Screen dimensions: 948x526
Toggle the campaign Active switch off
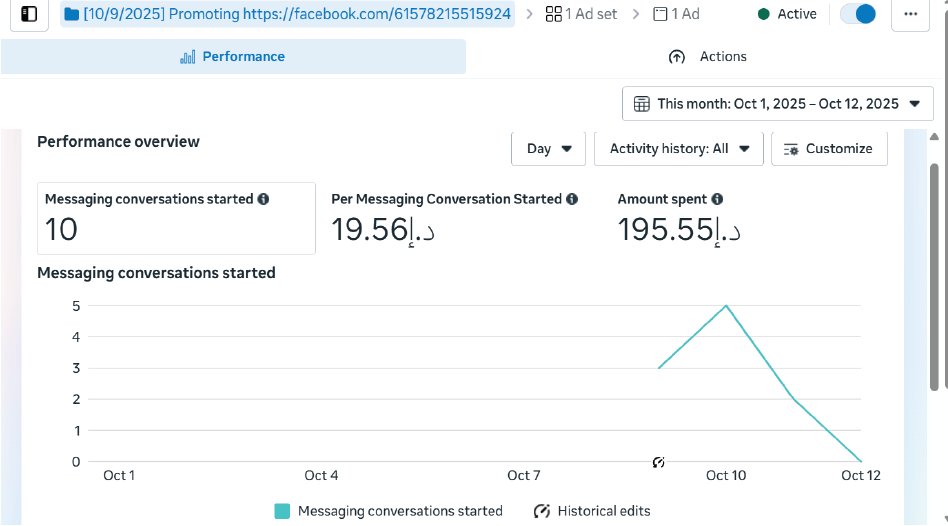(857, 14)
